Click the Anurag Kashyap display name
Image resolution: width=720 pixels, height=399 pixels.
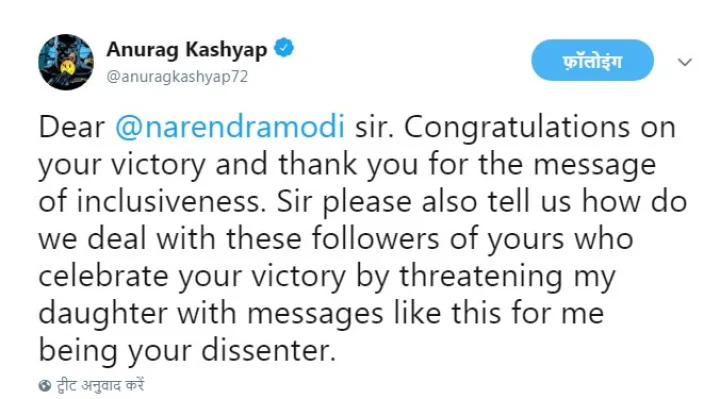186,50
